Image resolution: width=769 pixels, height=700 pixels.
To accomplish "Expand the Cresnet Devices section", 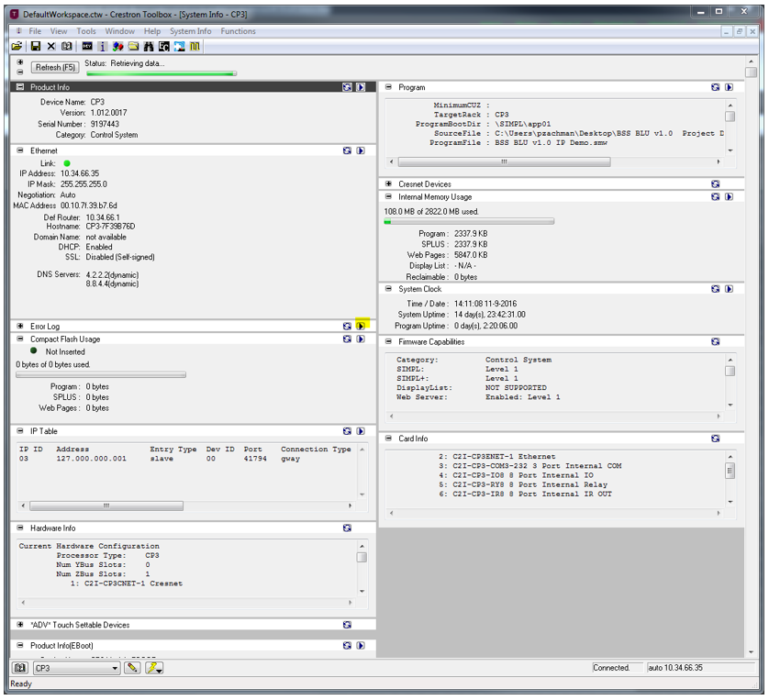I will pos(388,184).
